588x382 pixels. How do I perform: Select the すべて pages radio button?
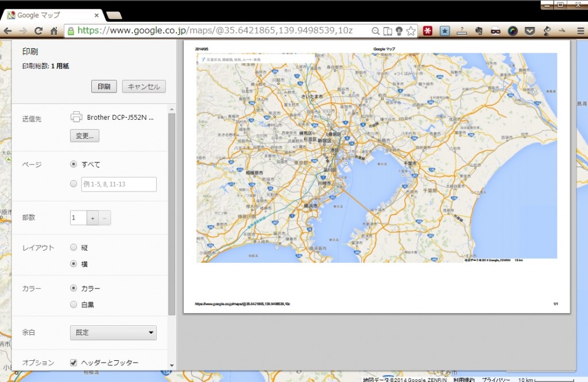(73, 164)
